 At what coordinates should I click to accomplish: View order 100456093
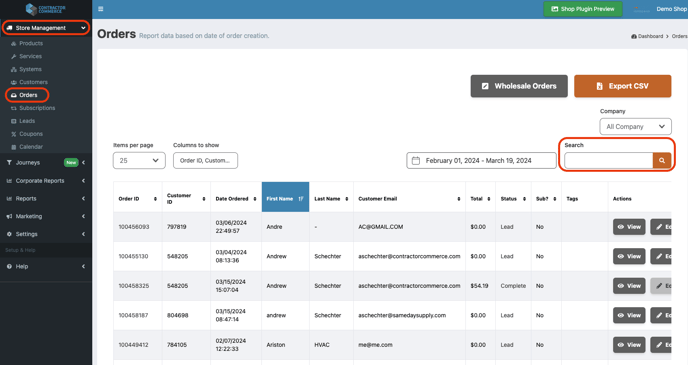[x=629, y=227]
